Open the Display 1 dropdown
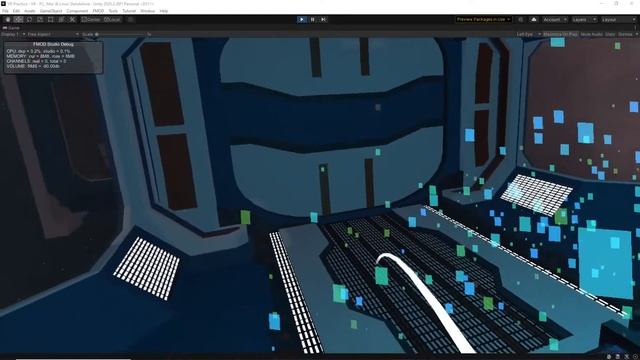Image resolution: width=640 pixels, height=360 pixels. click(13, 34)
